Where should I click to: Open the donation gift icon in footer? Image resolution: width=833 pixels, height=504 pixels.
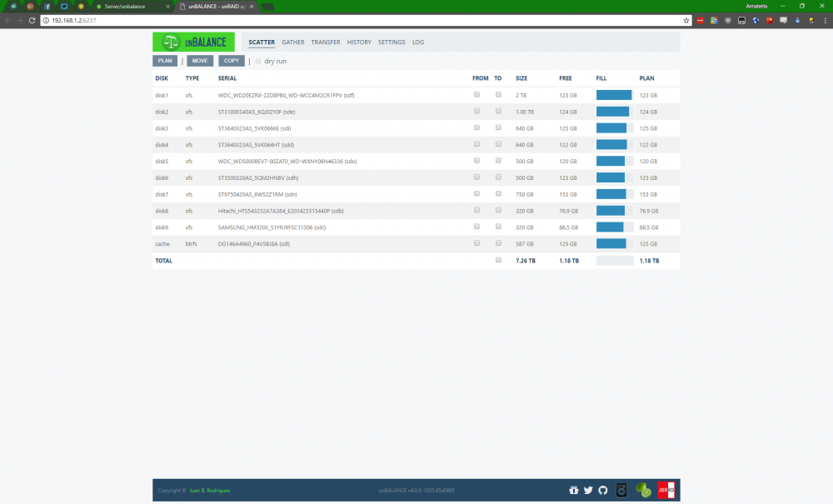574,490
